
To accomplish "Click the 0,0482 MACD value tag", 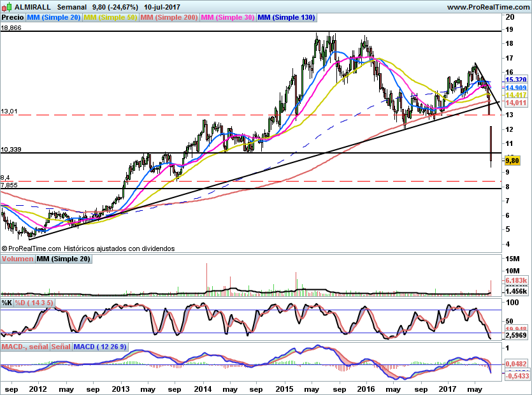I will (x=516, y=364).
